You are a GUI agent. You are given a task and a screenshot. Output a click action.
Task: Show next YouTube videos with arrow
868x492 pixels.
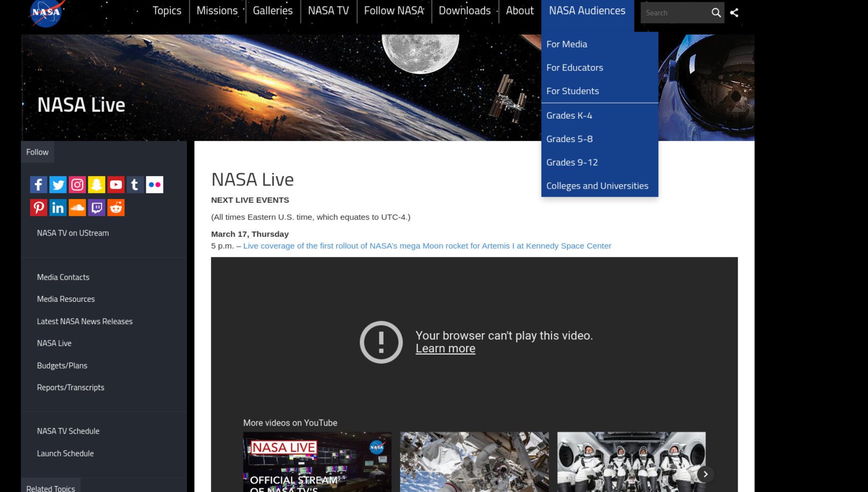(705, 474)
